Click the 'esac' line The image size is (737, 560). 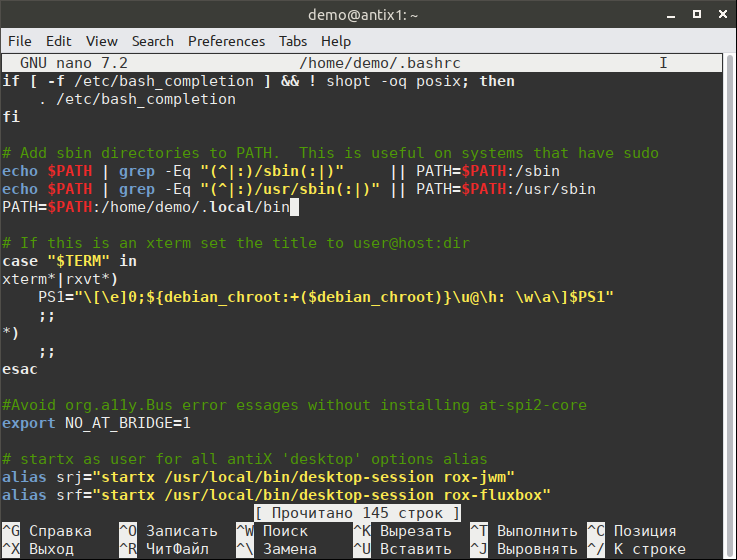click(x=20, y=369)
